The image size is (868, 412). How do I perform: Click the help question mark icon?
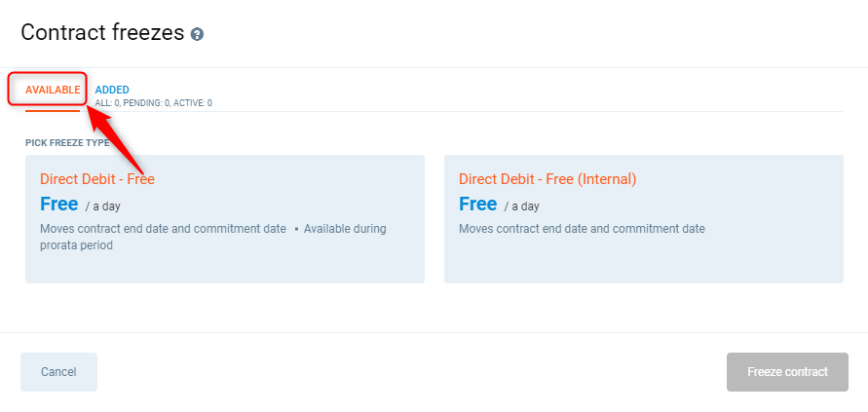coord(198,34)
